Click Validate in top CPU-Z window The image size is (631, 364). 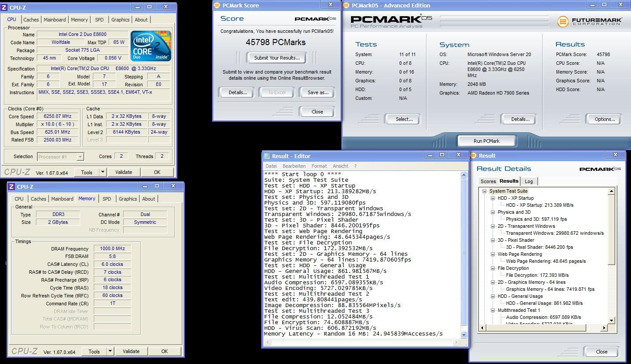tap(124, 172)
